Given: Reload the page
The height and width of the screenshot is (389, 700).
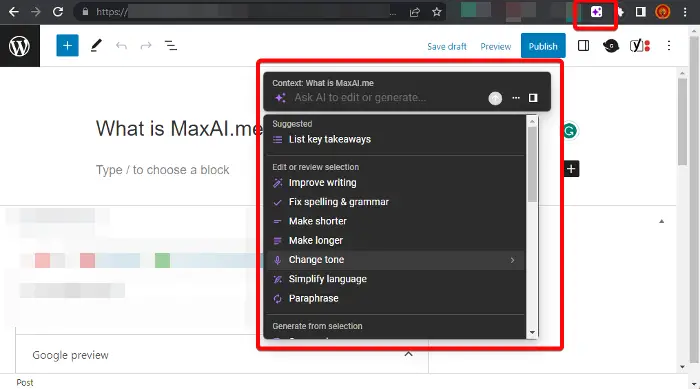Looking at the screenshot, I should point(58,12).
